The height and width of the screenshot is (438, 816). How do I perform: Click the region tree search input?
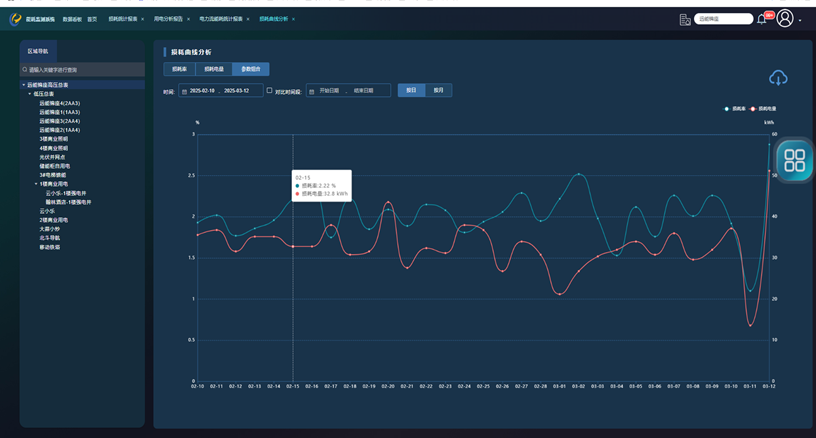coord(85,70)
